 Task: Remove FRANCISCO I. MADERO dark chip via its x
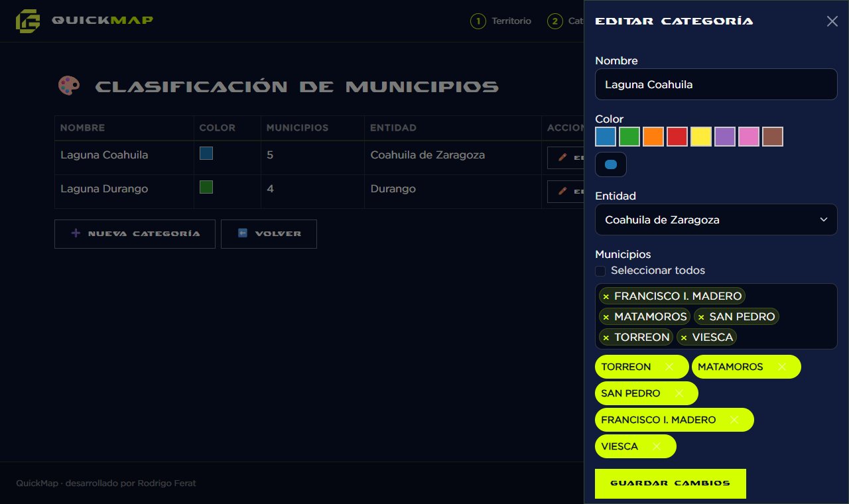(606, 296)
